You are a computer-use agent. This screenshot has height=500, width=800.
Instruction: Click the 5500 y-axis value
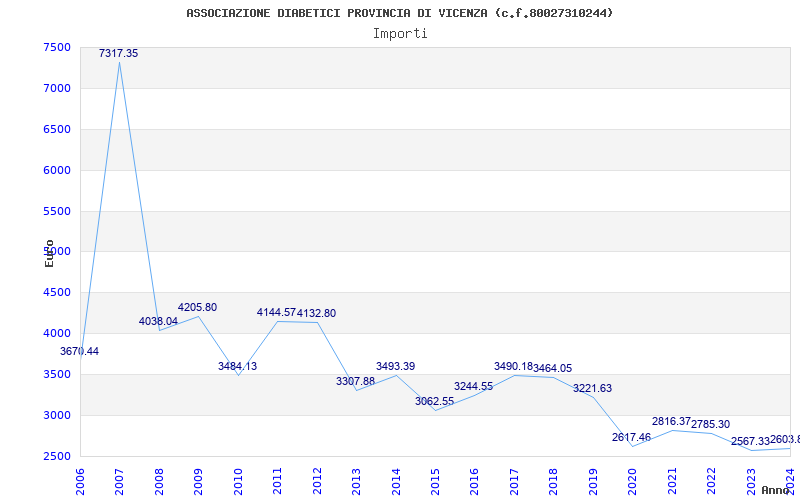coord(57,211)
